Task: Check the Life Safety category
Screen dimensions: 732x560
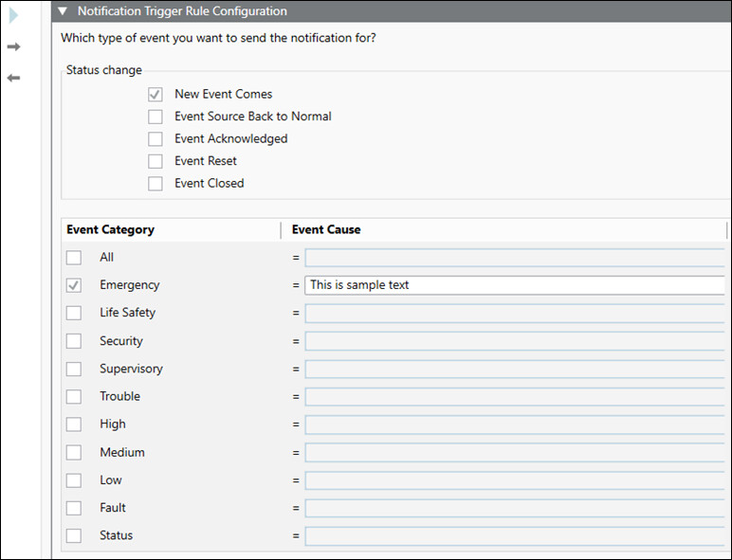Action: tap(74, 313)
